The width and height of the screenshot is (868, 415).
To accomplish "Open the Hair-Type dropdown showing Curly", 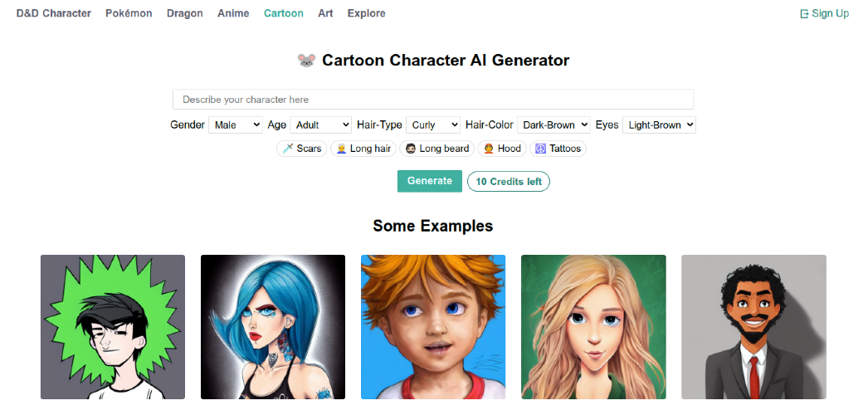I will [x=433, y=125].
